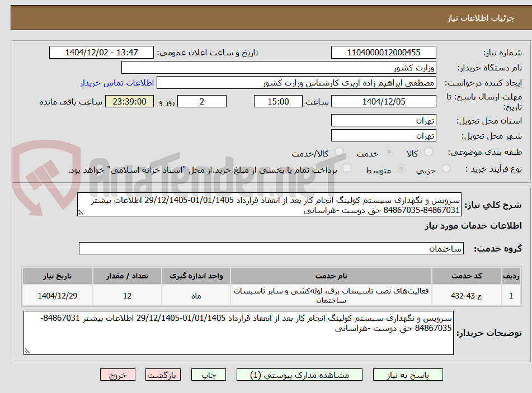
Task: Select the 'خدمت' radio button
Action: tap(389, 151)
